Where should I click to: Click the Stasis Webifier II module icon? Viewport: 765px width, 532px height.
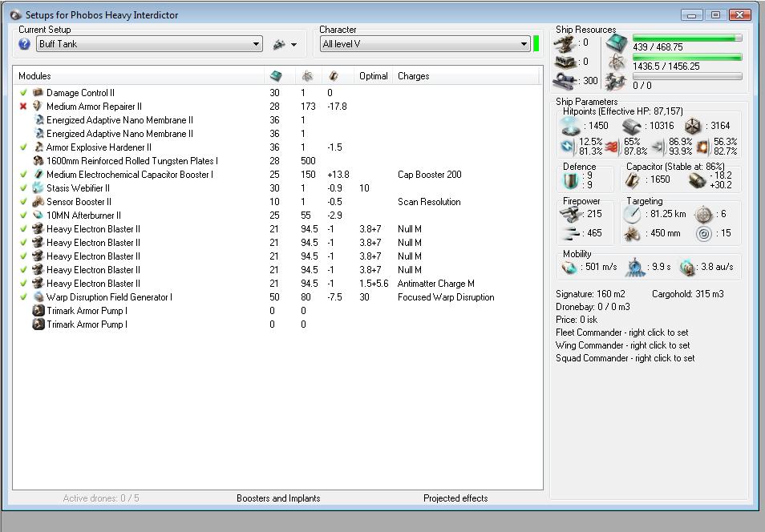38,188
